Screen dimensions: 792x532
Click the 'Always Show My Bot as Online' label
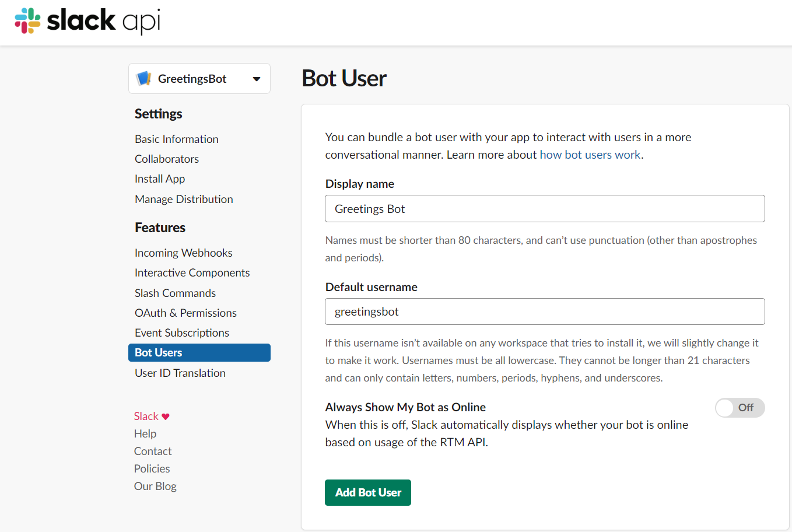coord(405,407)
